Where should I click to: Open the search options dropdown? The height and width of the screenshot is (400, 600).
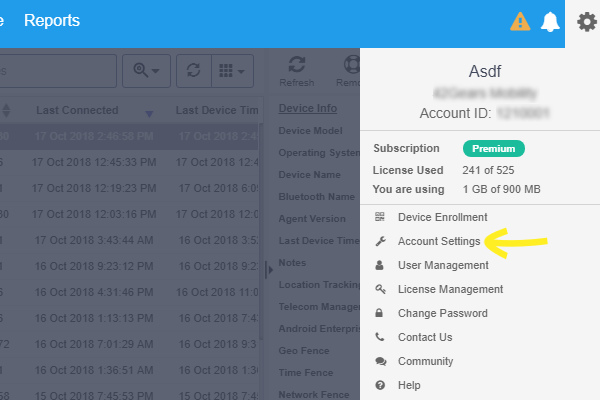point(146,71)
